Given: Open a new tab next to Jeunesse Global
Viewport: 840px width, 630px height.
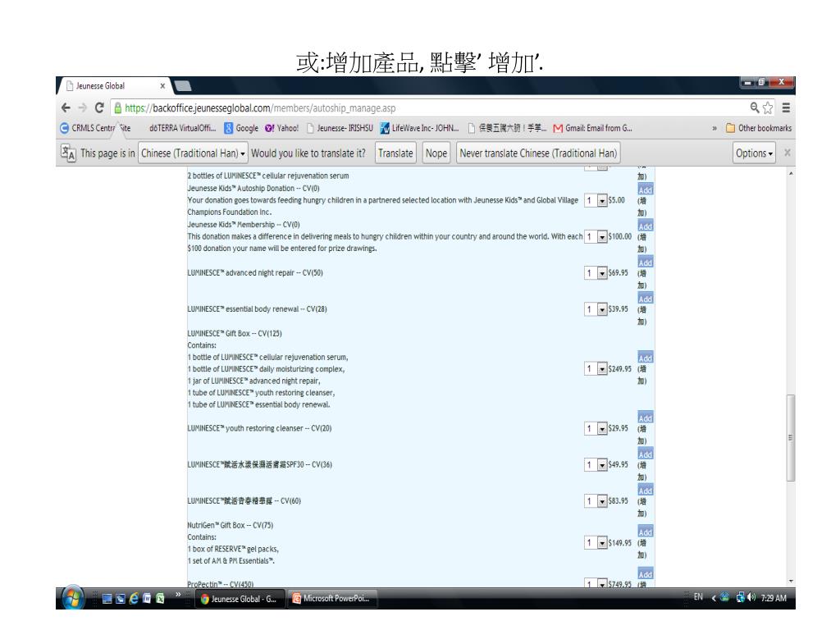Looking at the screenshot, I should (183, 85).
